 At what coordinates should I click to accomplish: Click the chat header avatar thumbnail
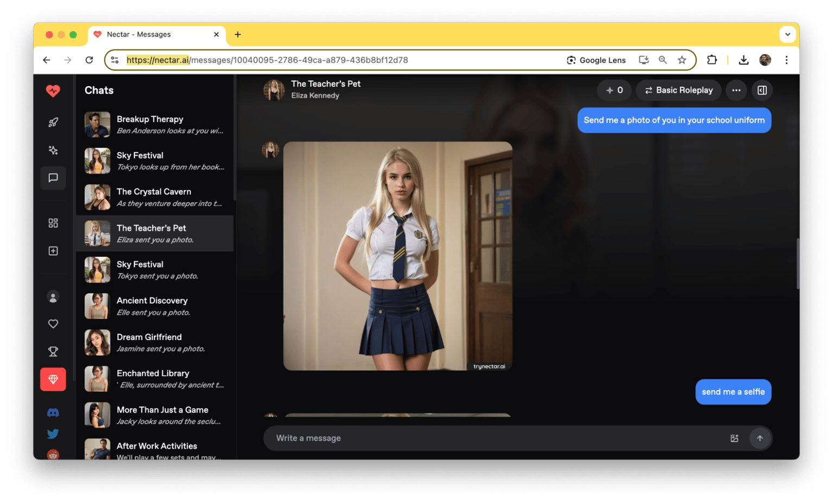[x=274, y=90]
